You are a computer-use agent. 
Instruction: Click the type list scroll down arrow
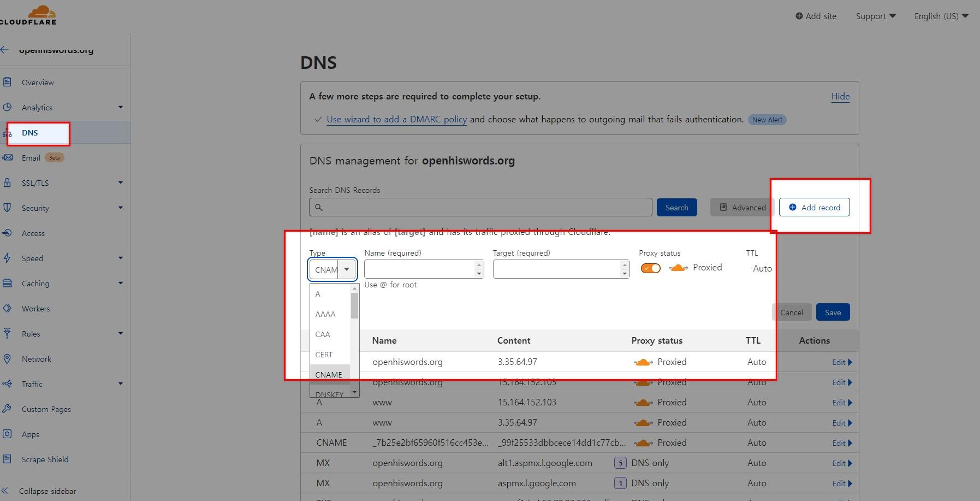354,392
